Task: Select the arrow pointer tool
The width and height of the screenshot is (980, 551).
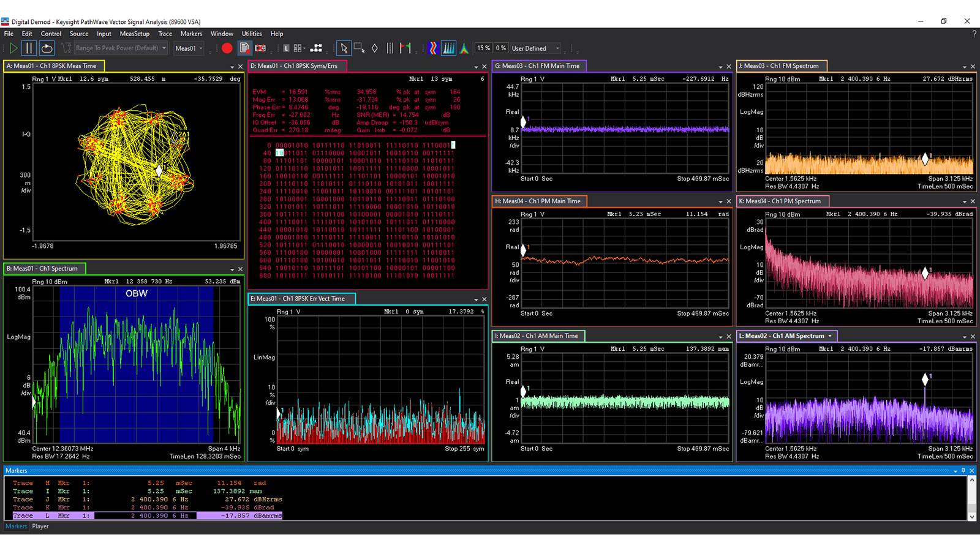Action: (x=344, y=48)
